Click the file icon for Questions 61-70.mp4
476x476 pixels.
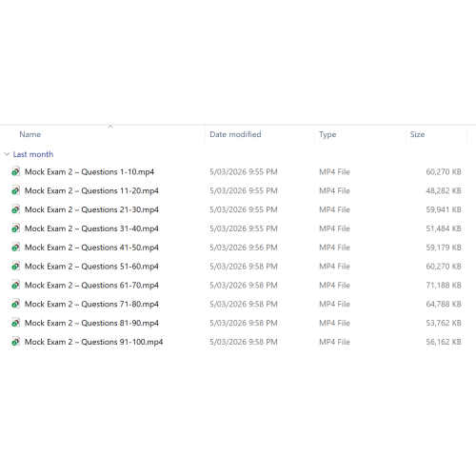(x=15, y=285)
